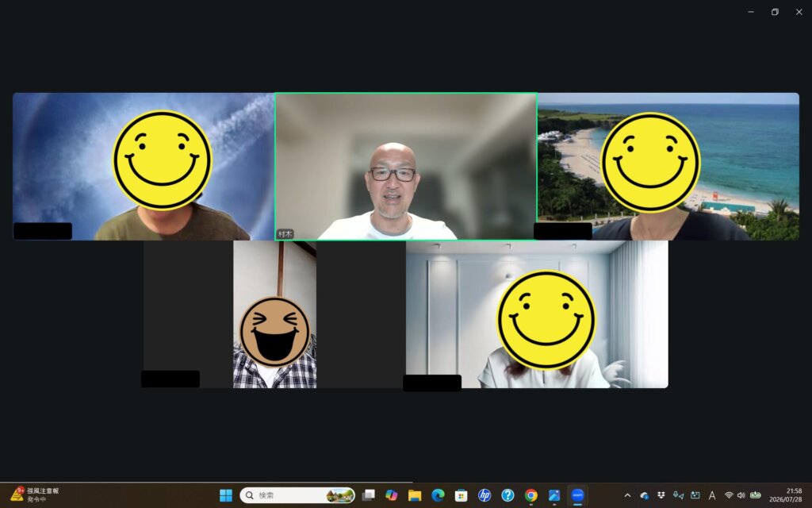The width and height of the screenshot is (812, 508).
Task: Open the clock showing 21:58
Action: 786,495
